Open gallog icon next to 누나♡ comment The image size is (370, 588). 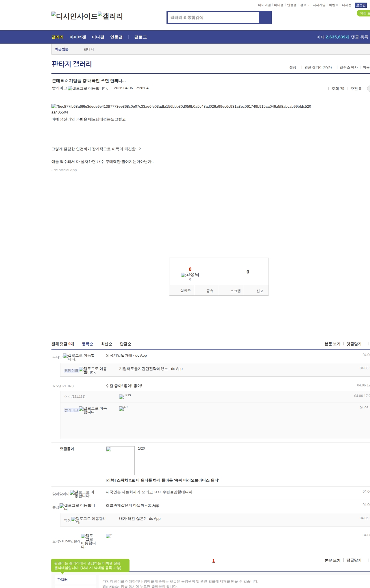point(65,356)
